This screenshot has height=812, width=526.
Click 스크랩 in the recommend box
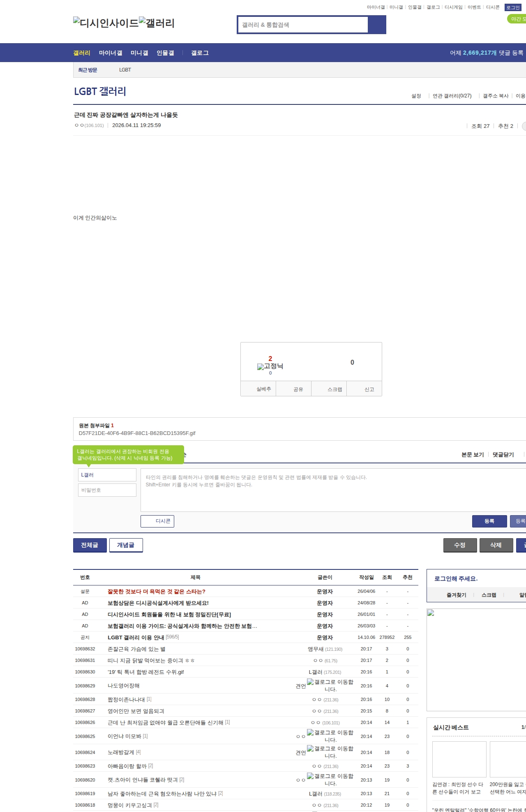click(329, 389)
